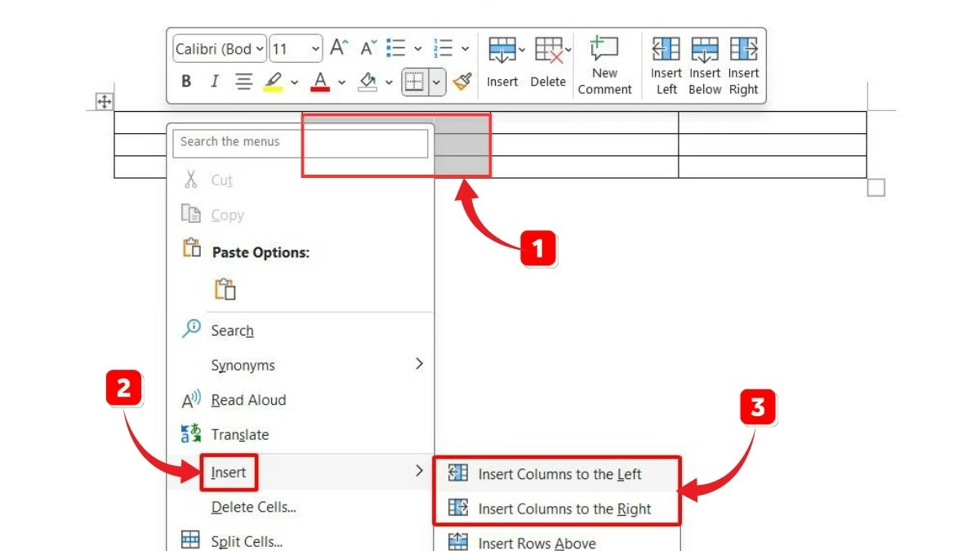This screenshot has height=551, width=980.
Task: Open font color dropdown arrow
Action: (x=341, y=82)
